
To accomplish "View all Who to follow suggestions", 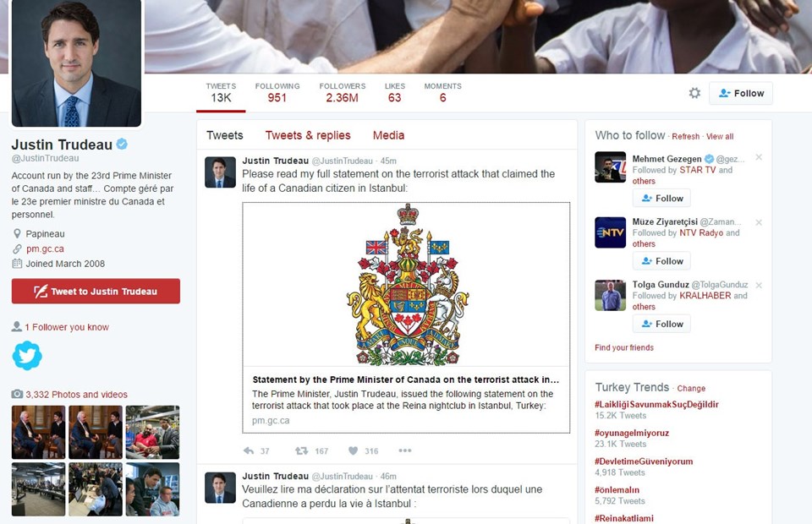I will (720, 137).
